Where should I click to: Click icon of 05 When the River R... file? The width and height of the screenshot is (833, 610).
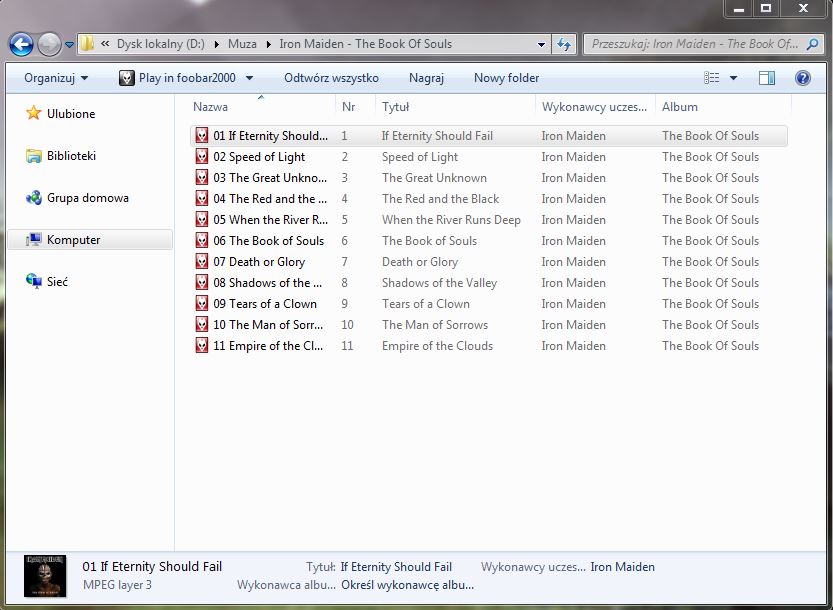[202, 219]
